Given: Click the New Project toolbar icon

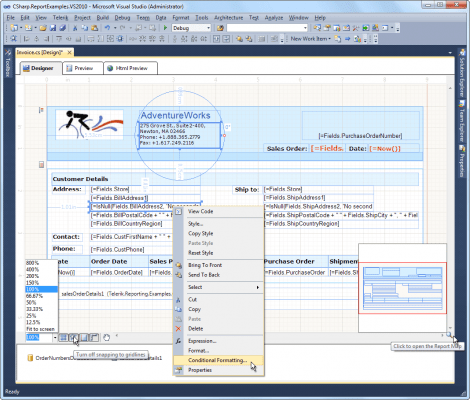Looking at the screenshot, I should coord(14,28).
